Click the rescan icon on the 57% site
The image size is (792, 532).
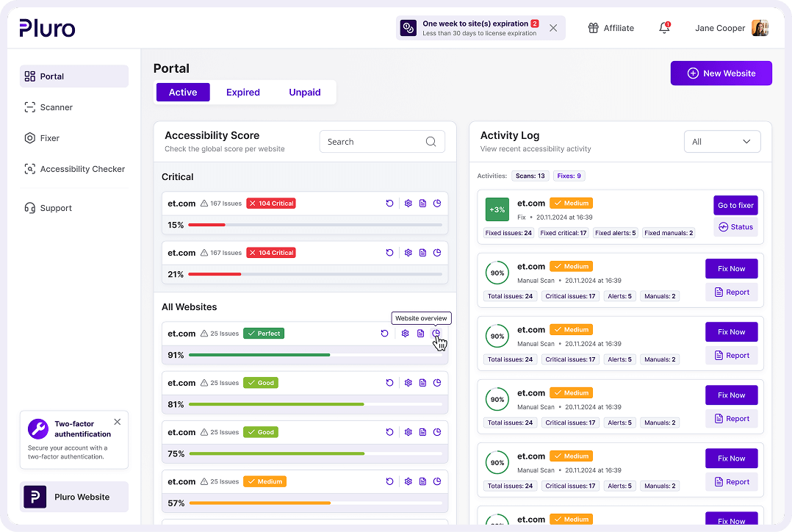[x=389, y=481]
